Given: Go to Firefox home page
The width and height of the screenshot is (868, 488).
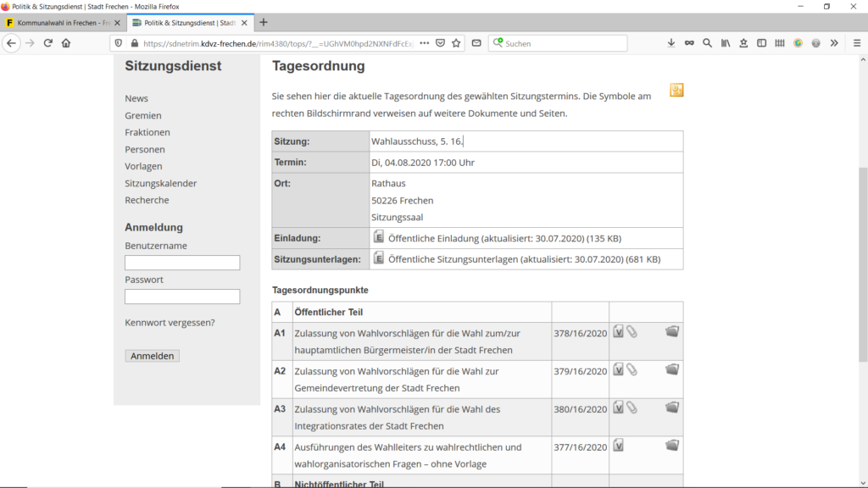Looking at the screenshot, I should click(66, 43).
